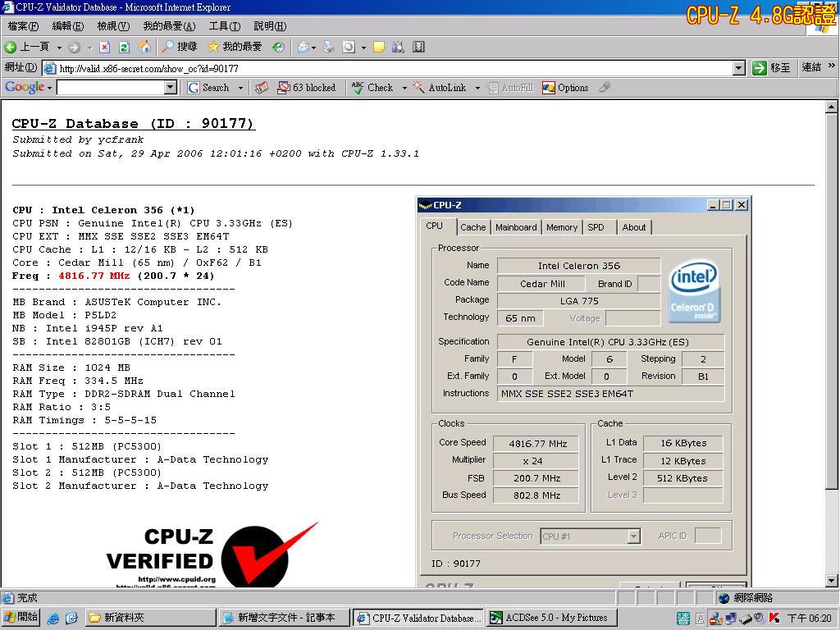Switch to ACDSee 5.0 - My Pictures taskbar window
Image resolution: width=840 pixels, height=630 pixels.
552,618
